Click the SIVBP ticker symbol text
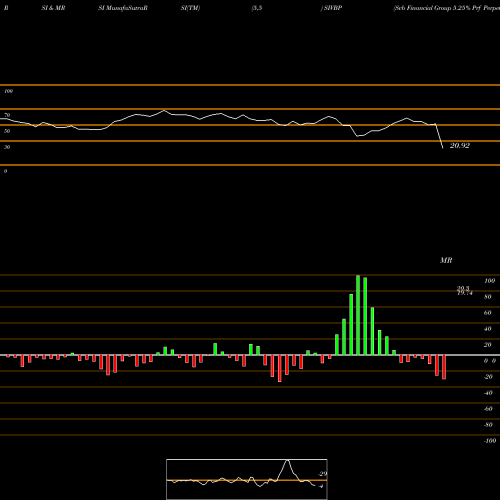500x500 pixels. click(x=333, y=8)
